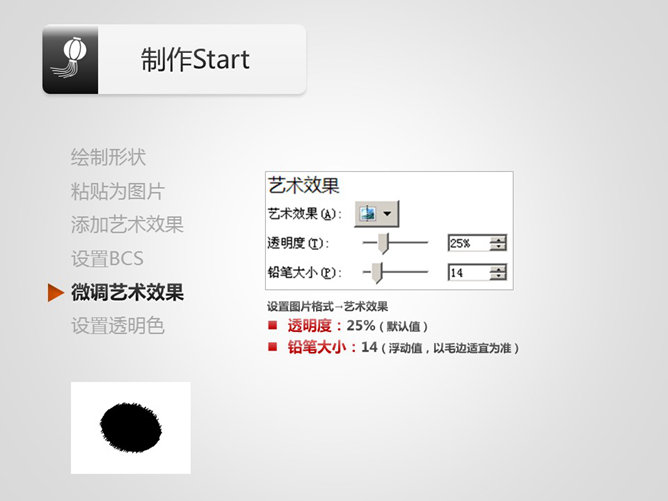Decrease 铅笔大小 with the spinner down arrow

(498, 276)
